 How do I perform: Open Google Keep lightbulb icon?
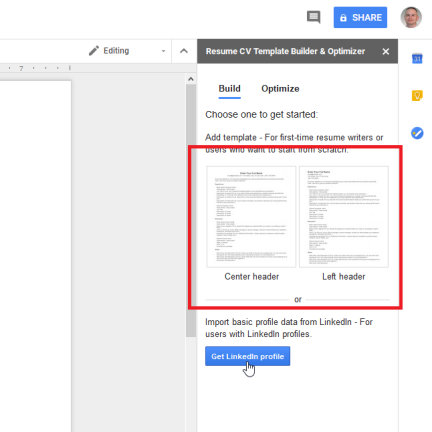(x=417, y=96)
